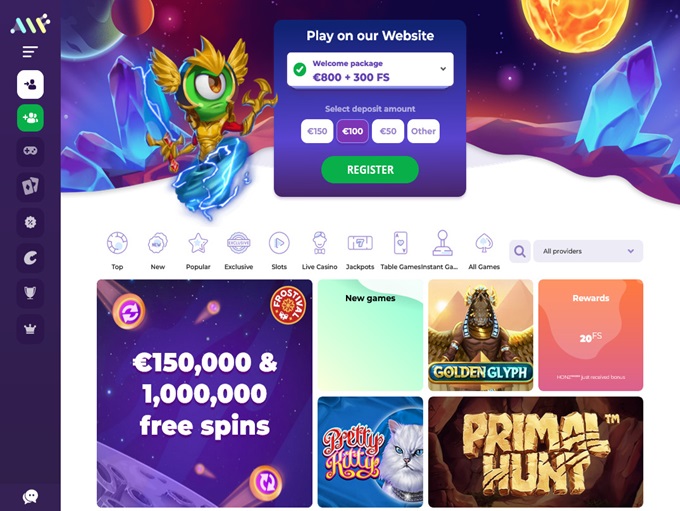
Task: Click the green sign-up icon in sidebar
Action: point(30,118)
